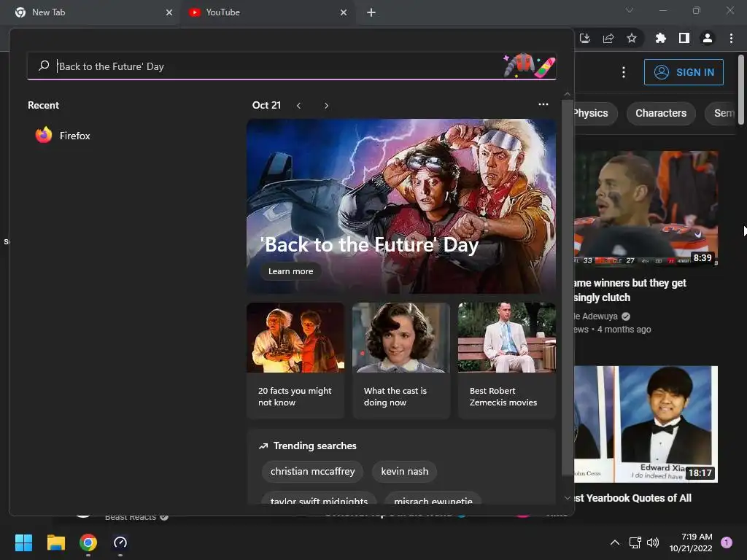Viewport: 747px width, 560px height.
Task: Open the 'Best Robert Zemeckis movies' card
Action: pyautogui.click(x=507, y=360)
